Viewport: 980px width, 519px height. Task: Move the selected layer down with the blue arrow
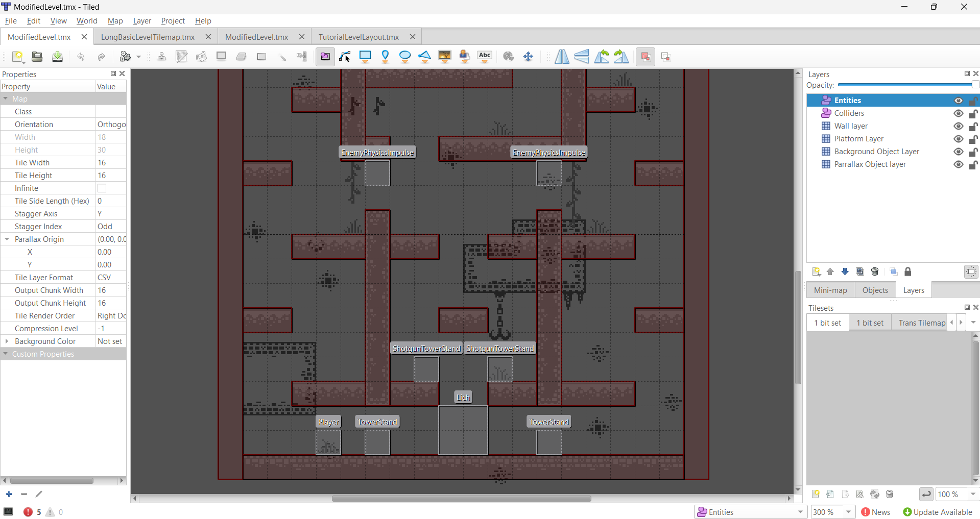pyautogui.click(x=845, y=272)
